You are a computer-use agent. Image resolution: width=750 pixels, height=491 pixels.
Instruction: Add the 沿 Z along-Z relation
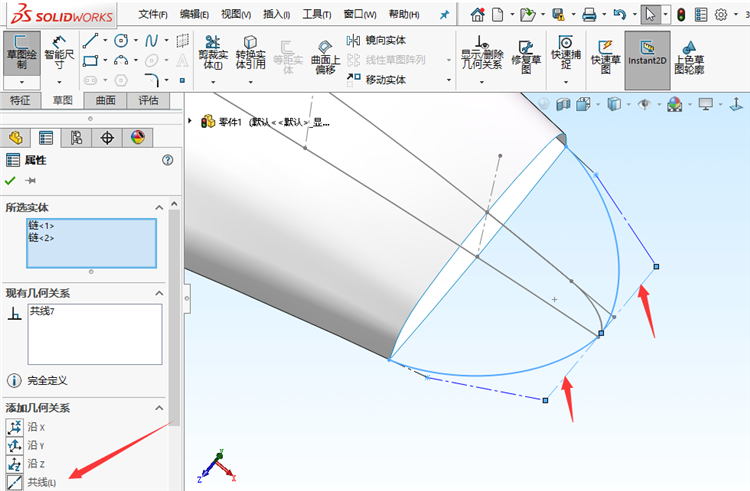click(25, 463)
